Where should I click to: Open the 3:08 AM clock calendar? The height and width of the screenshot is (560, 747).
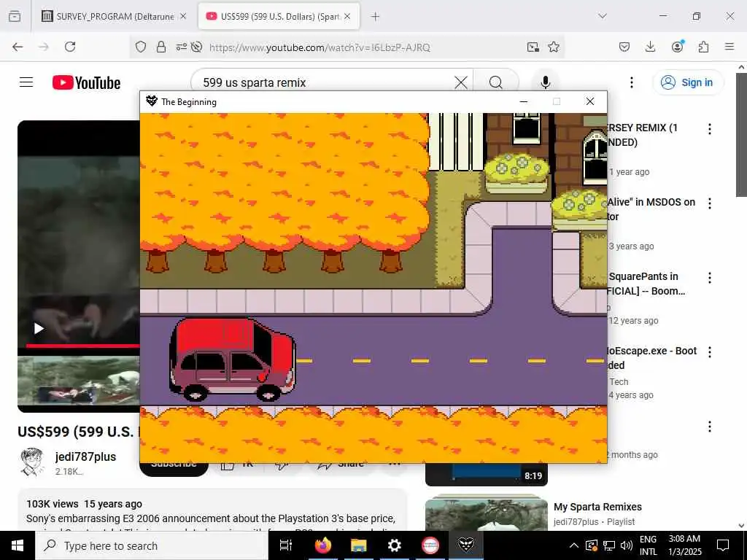click(684, 545)
